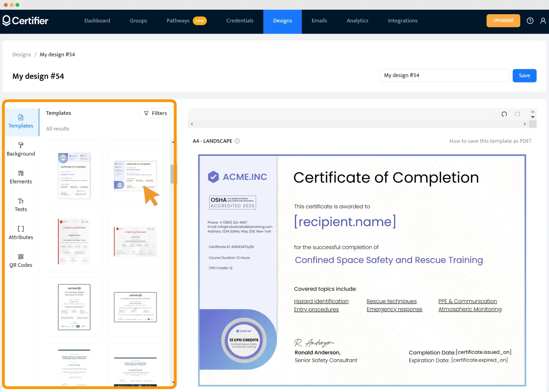This screenshot has width=549, height=392.
Task: Select the landscape Confined Space Training template
Action: tap(135, 372)
